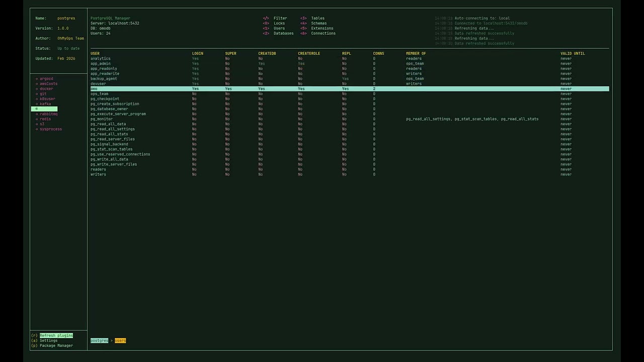Click the MEMBER OF column header
Screen dimensions: 644x362
pos(416,53)
